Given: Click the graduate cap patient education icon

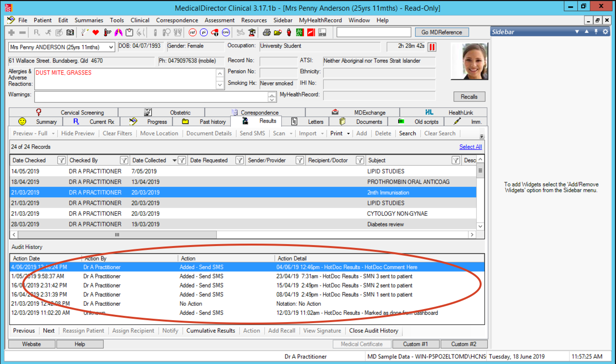Looking at the screenshot, I should coord(252,32).
